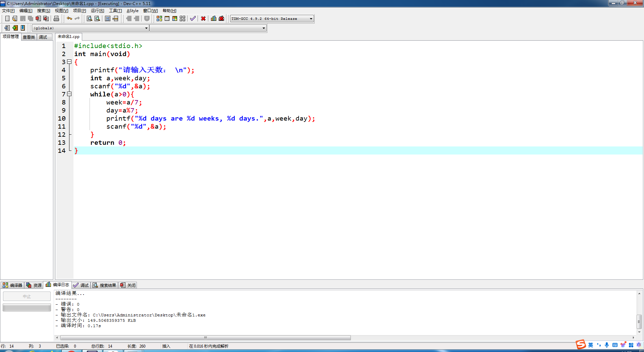Screen dimensions: 644x352
Task: Start debugging with the checkmark icon
Action: pos(193,18)
